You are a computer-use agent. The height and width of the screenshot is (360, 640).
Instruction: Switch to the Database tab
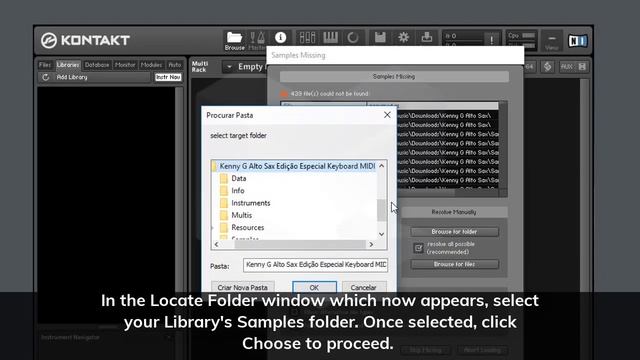[97, 65]
